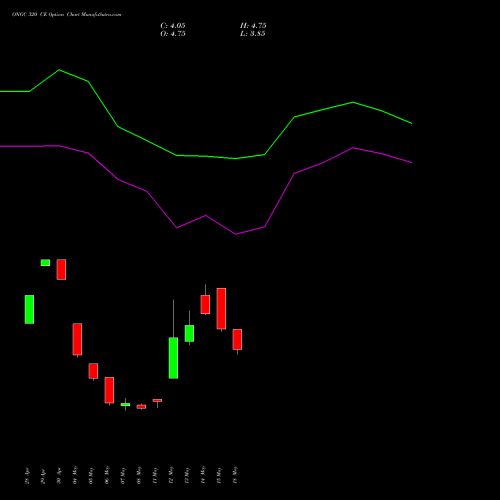500x500 pixels.
Task: Select the small green 29 Apr candlestick
Action: 45,263
